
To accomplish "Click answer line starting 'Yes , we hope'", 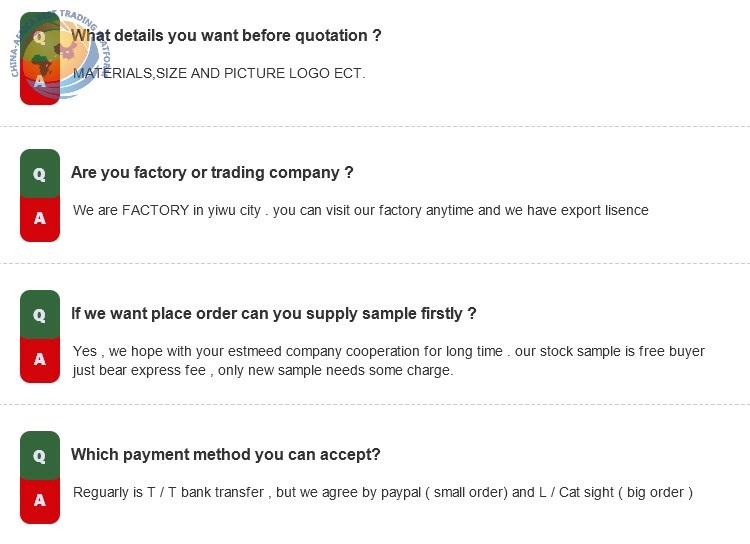I will [x=388, y=351].
